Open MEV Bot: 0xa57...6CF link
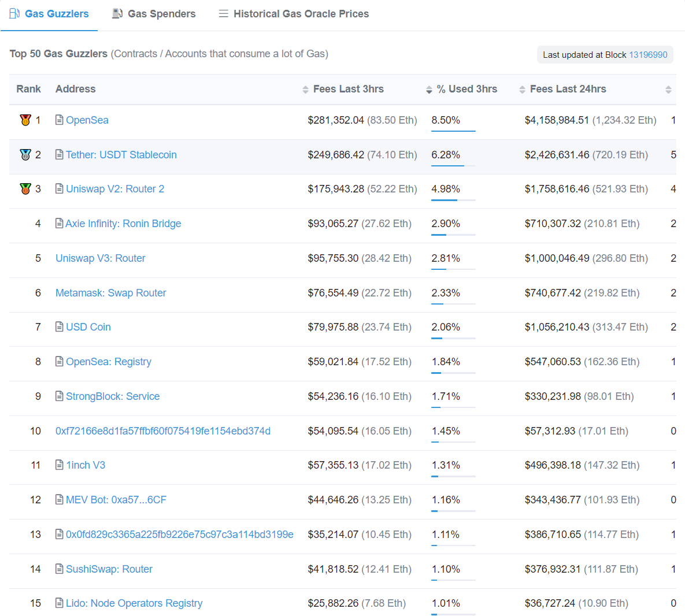685x616 pixels. 116,500
